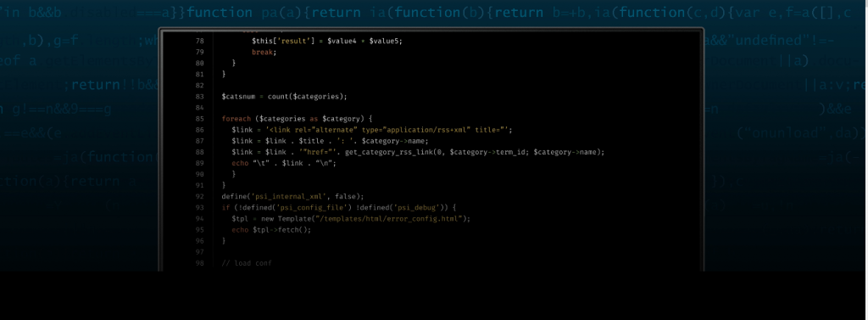
Task: Click line number 91 in the gutter
Action: [x=200, y=185]
